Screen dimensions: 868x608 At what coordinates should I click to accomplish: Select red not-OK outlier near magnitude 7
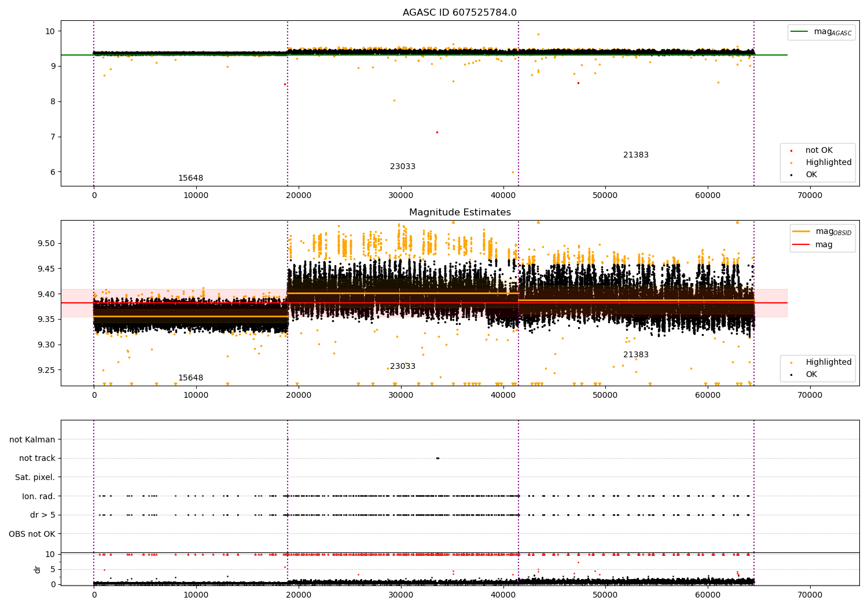(437, 132)
